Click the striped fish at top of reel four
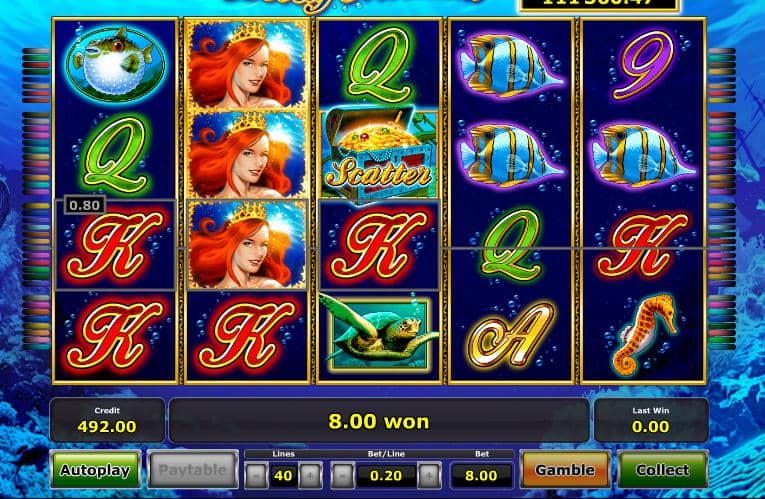The image size is (765, 499). coord(511,64)
